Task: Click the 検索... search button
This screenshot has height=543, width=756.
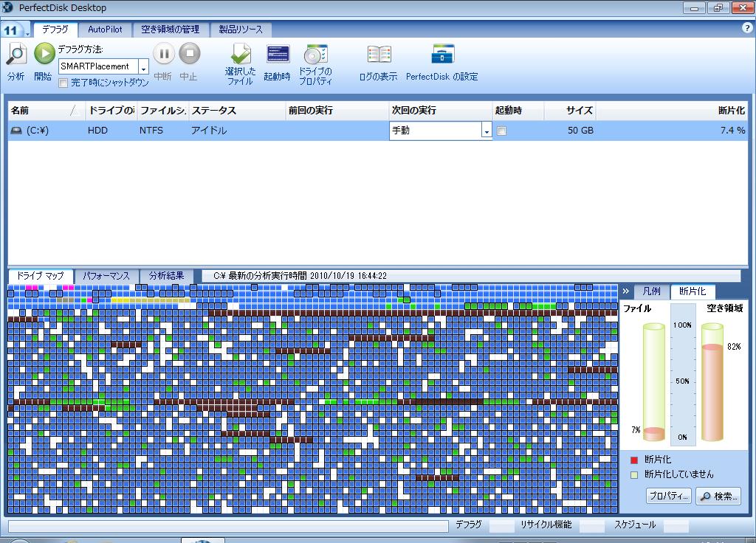Action: (x=718, y=496)
